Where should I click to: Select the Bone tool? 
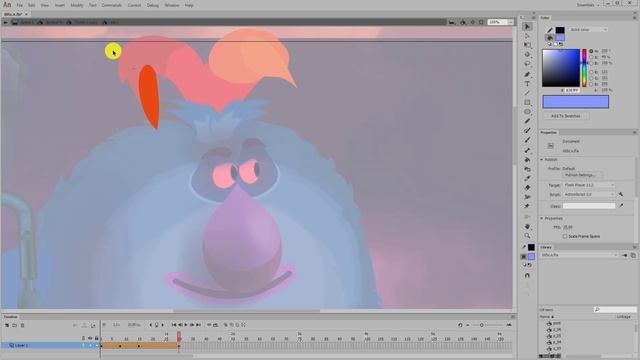coord(527,151)
